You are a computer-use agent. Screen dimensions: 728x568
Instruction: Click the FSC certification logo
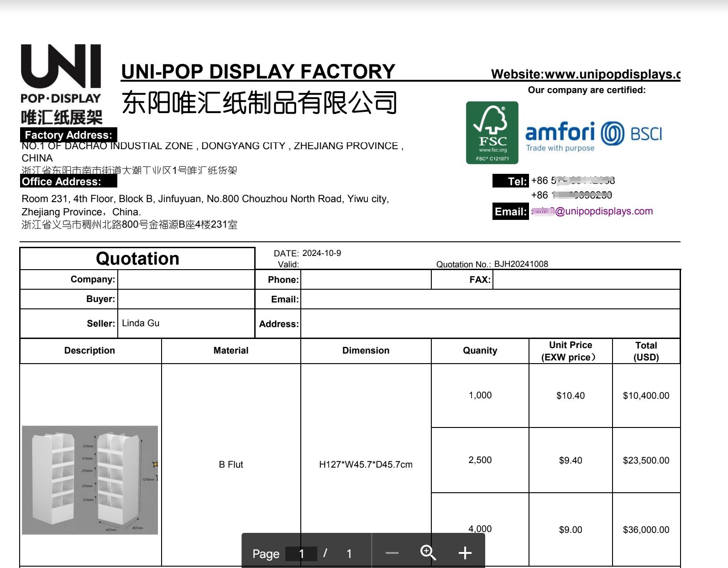(492, 132)
